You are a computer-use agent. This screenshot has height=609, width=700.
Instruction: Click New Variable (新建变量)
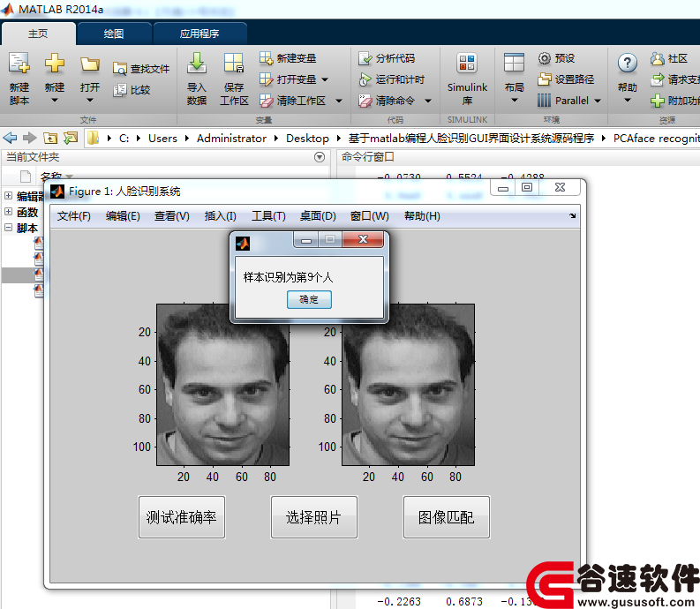tap(288, 58)
